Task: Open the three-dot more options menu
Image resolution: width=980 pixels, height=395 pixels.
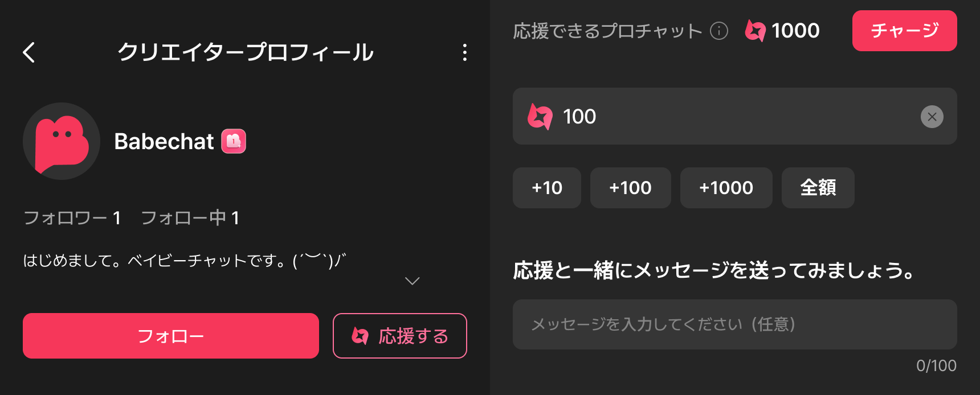Action: pyautogui.click(x=465, y=52)
